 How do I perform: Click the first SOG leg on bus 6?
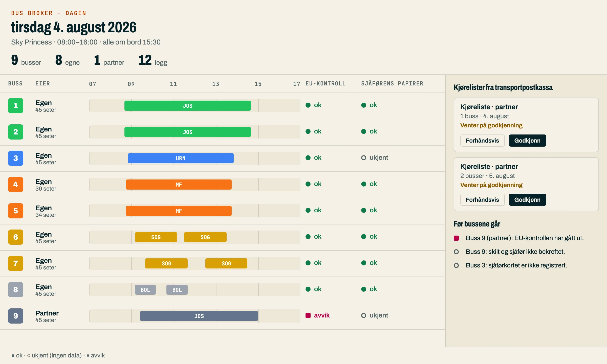click(x=156, y=237)
